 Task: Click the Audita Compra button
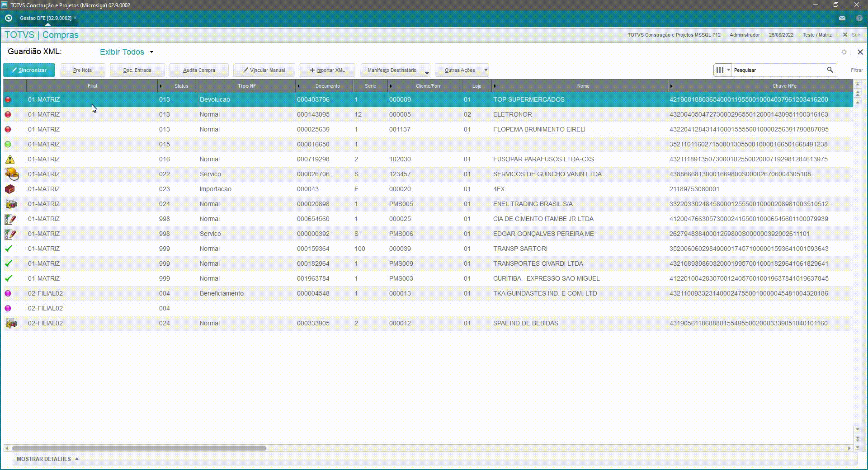(x=199, y=70)
